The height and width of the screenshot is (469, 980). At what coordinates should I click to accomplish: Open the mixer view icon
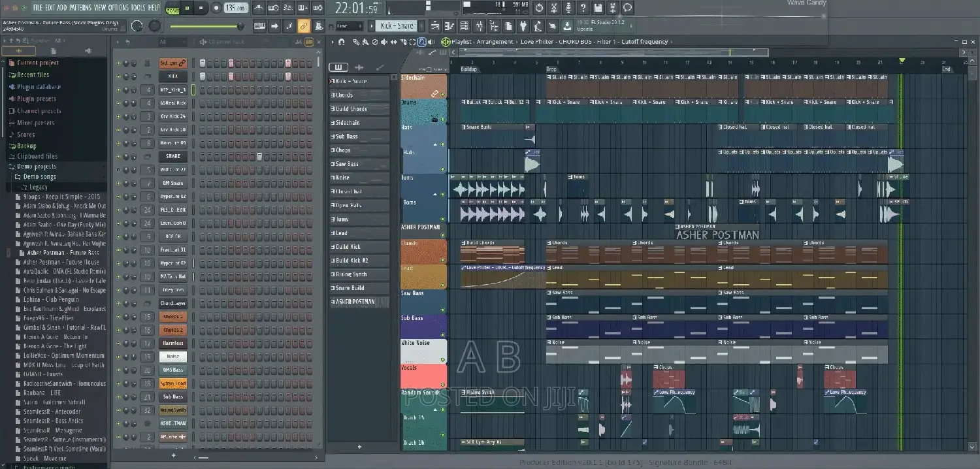(x=480, y=26)
